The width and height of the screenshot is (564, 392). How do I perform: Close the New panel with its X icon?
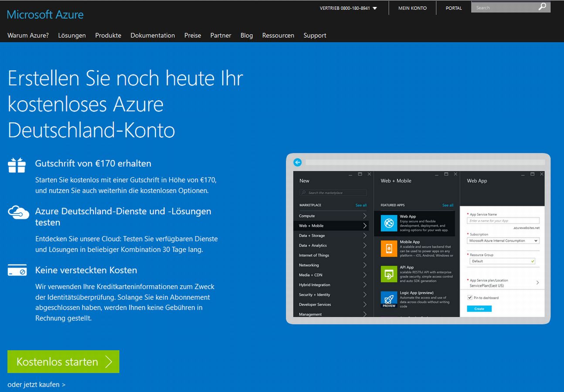pyautogui.click(x=369, y=174)
